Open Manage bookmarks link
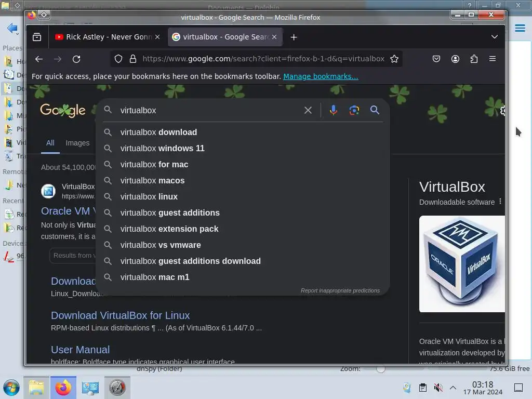The width and height of the screenshot is (532, 399). (321, 76)
